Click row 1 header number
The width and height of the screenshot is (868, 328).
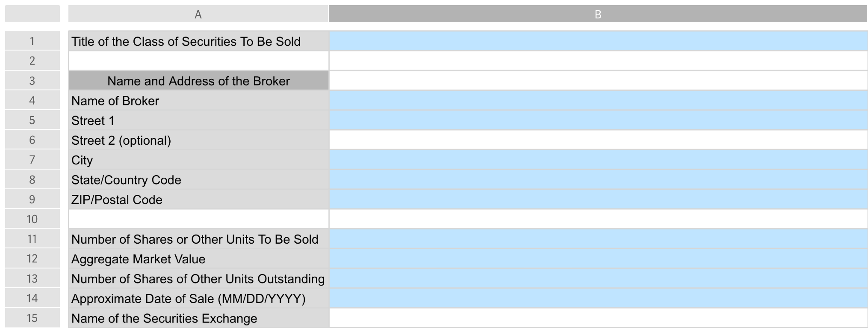[x=32, y=41]
